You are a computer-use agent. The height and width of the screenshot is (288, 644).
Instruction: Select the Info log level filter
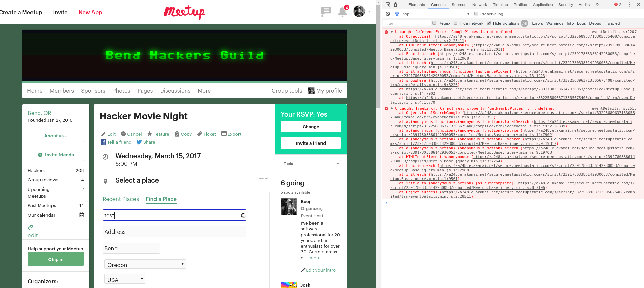[x=570, y=23]
